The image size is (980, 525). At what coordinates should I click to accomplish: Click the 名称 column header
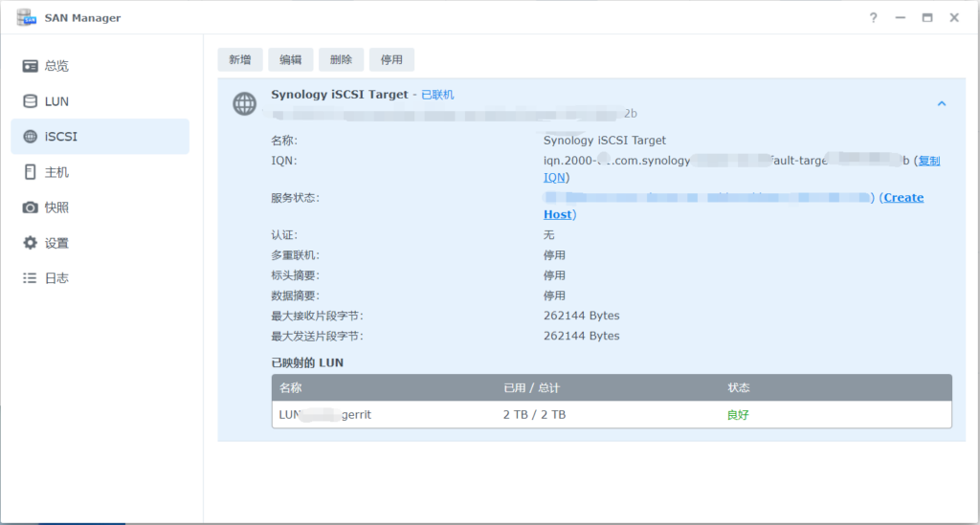291,387
